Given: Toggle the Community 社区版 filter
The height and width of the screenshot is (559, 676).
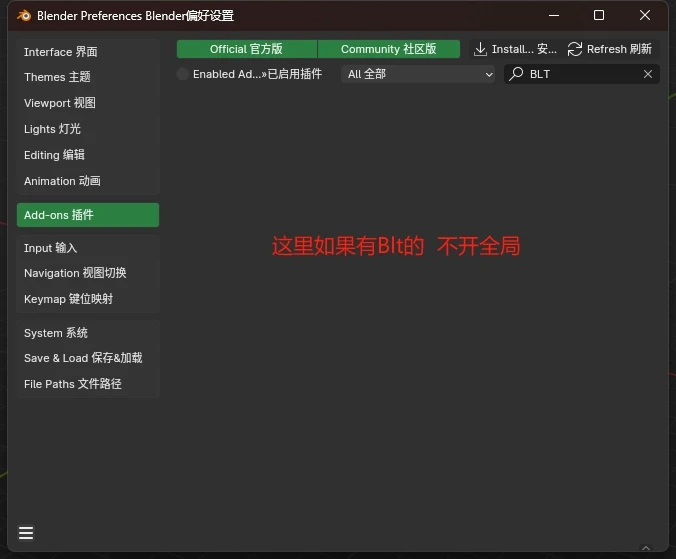Looking at the screenshot, I should pos(388,49).
